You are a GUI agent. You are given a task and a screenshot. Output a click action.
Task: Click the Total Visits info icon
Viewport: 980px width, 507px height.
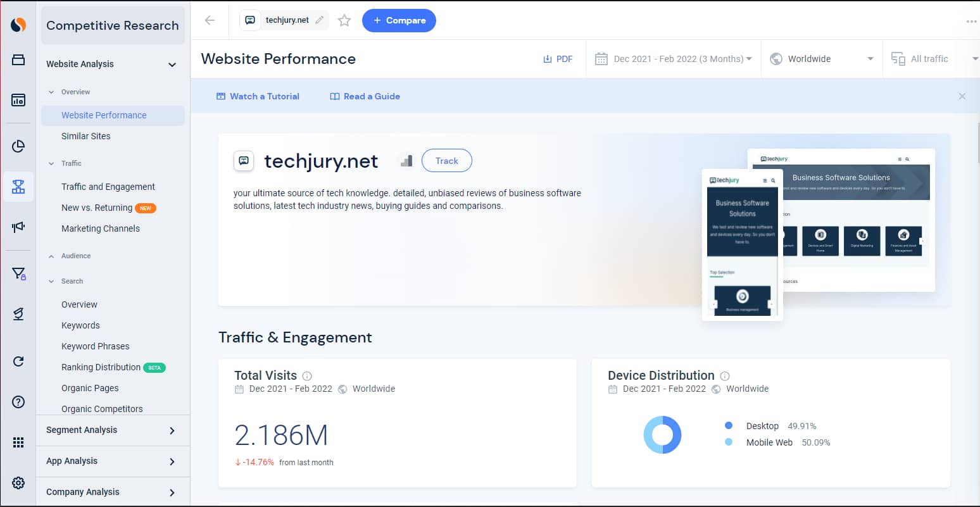[x=307, y=376]
